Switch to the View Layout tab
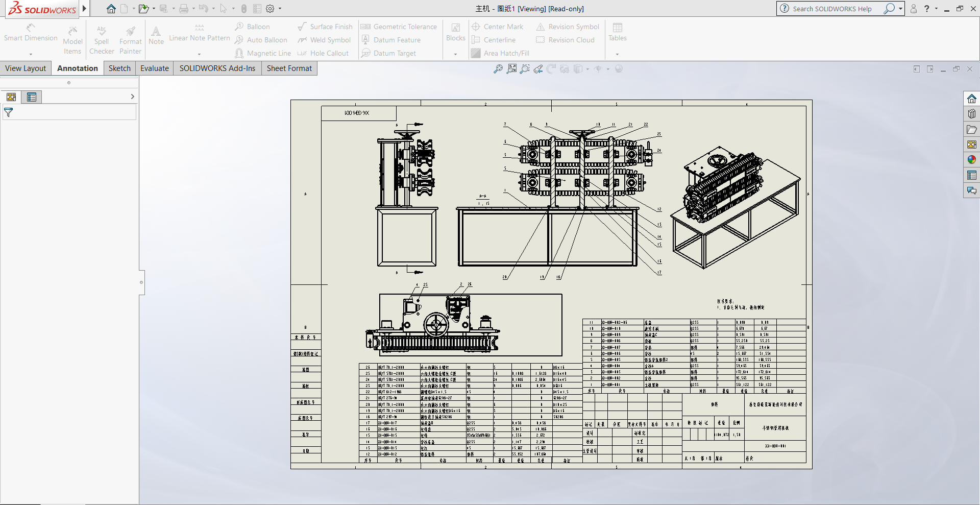 tap(26, 68)
